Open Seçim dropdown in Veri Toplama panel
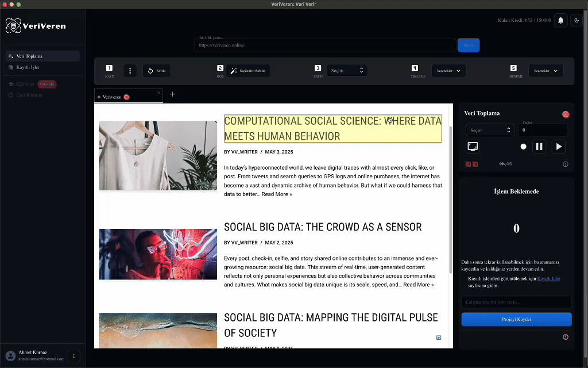 point(490,131)
